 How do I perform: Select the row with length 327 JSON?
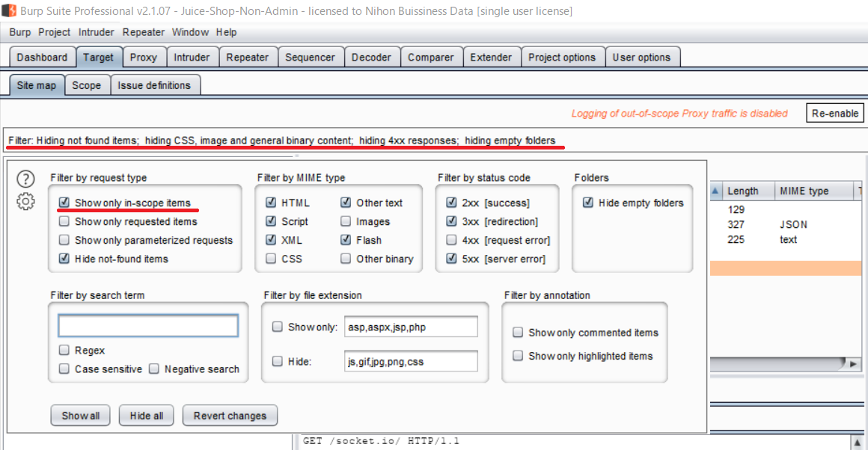[786, 224]
